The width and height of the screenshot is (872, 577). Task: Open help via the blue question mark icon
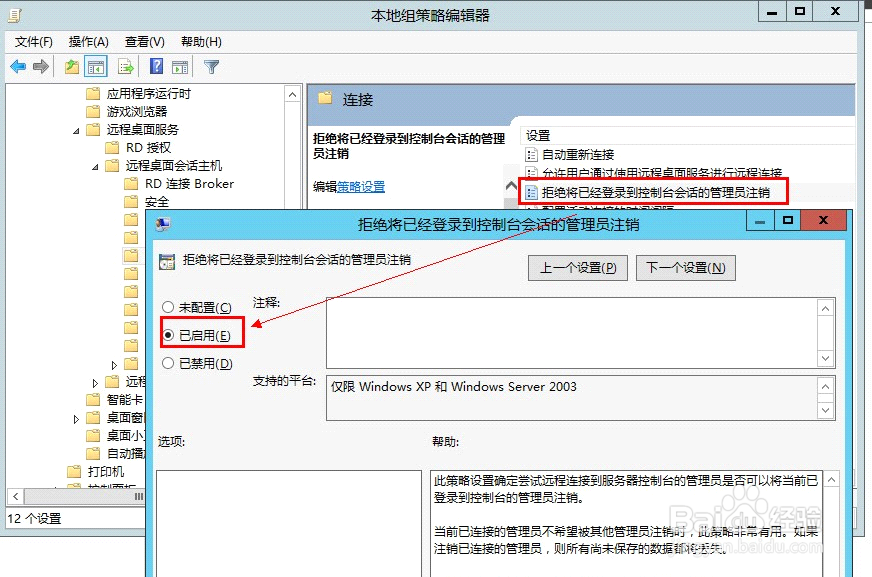click(155, 66)
